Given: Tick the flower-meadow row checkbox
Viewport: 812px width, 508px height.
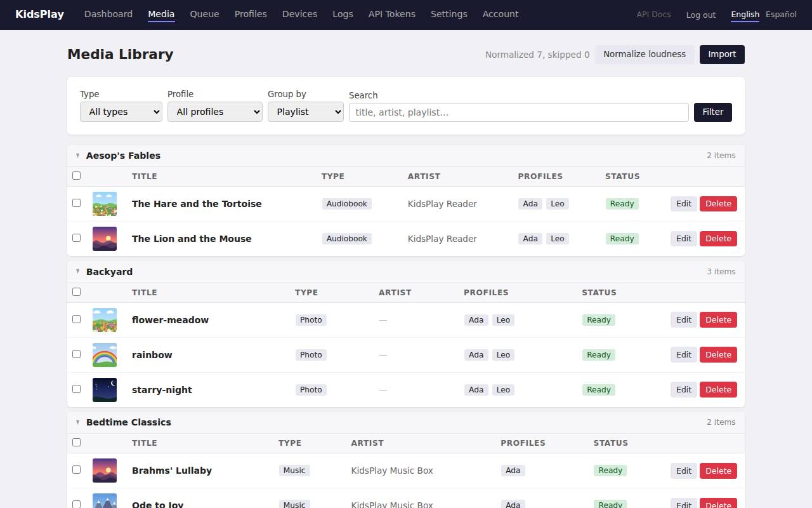Looking at the screenshot, I should (77, 319).
